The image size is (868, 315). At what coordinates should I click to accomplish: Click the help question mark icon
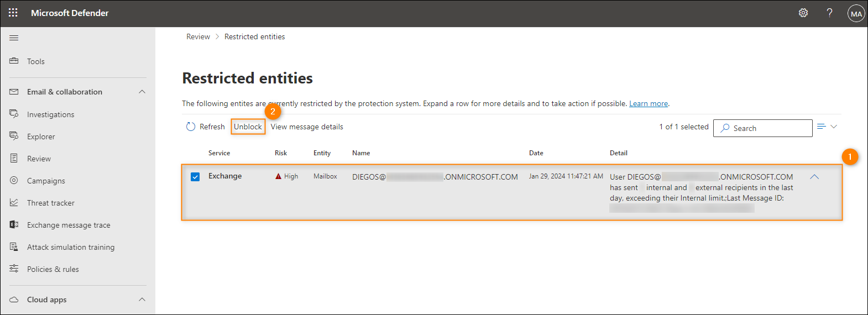[829, 13]
